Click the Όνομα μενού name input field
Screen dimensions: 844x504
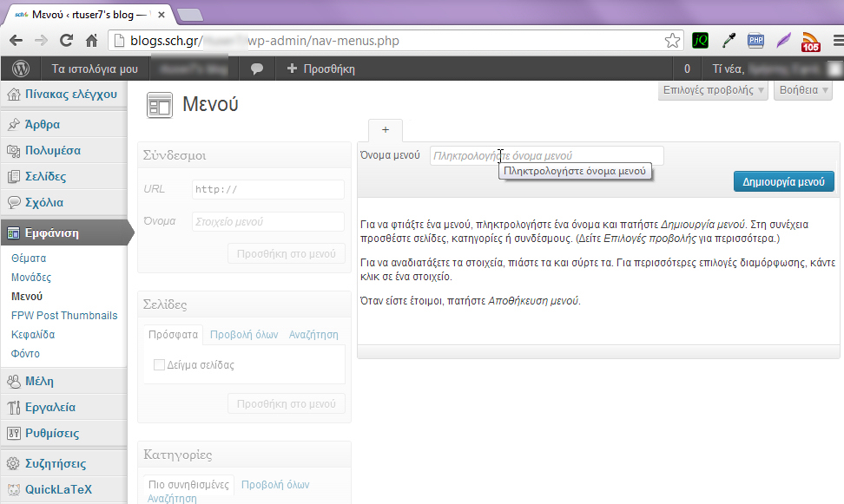pyautogui.click(x=546, y=156)
